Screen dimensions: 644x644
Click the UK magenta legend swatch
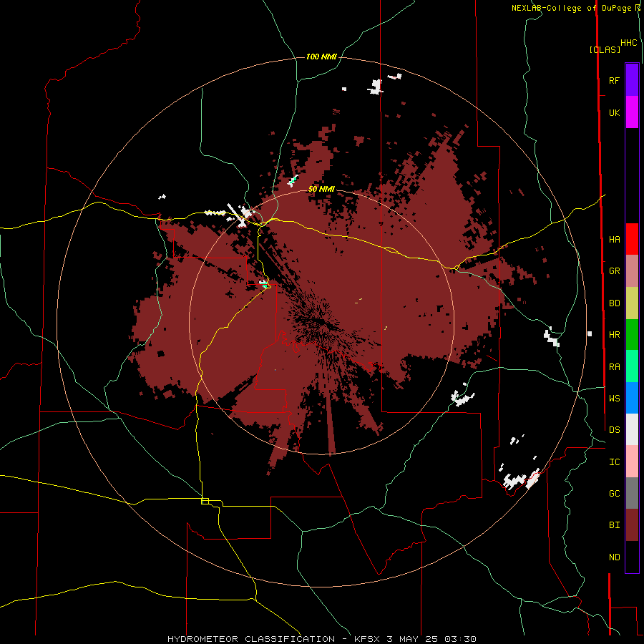[x=632, y=112]
